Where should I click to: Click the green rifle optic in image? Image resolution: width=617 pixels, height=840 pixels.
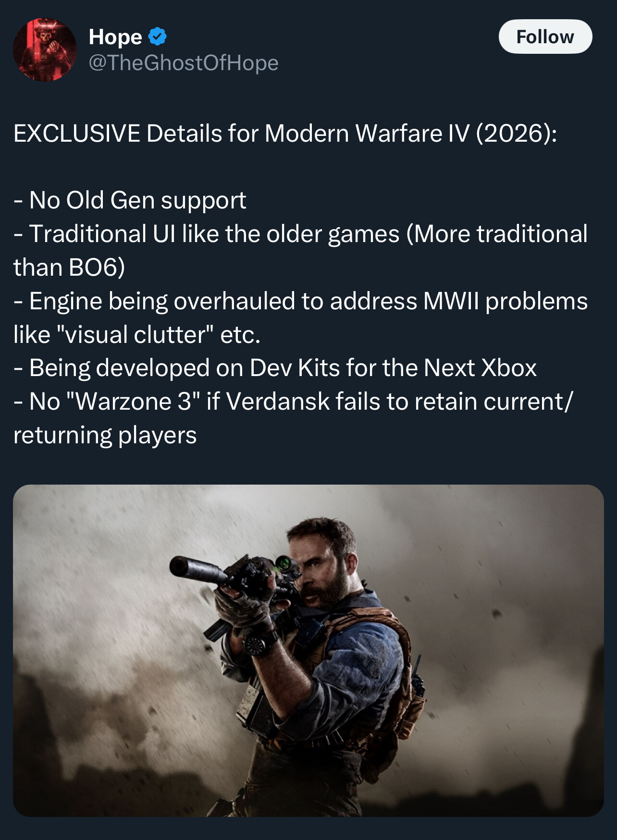pos(284,563)
